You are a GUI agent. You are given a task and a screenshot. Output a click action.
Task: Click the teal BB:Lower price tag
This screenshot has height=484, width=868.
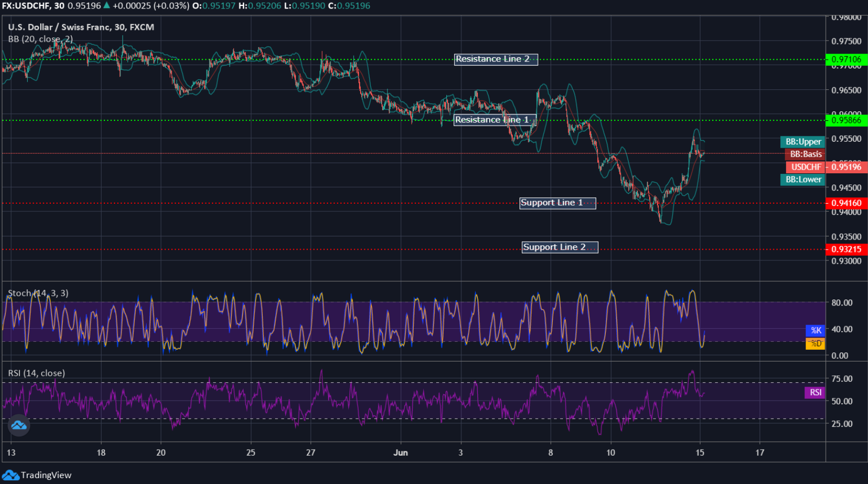click(802, 180)
